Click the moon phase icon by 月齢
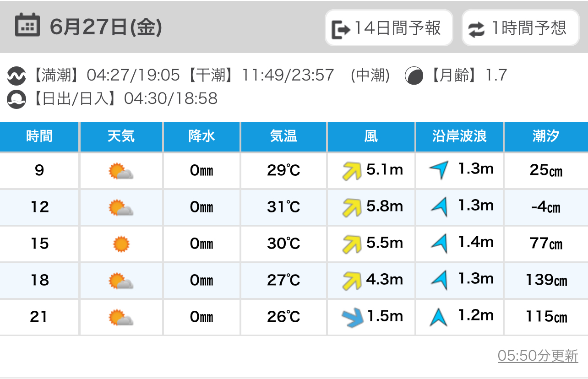Image resolution: width=588 pixels, height=379 pixels. 414,76
